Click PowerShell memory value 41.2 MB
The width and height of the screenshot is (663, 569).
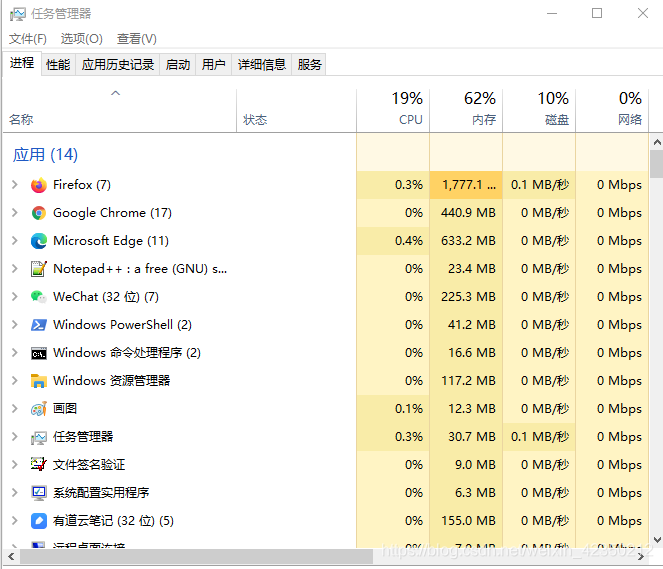click(471, 325)
